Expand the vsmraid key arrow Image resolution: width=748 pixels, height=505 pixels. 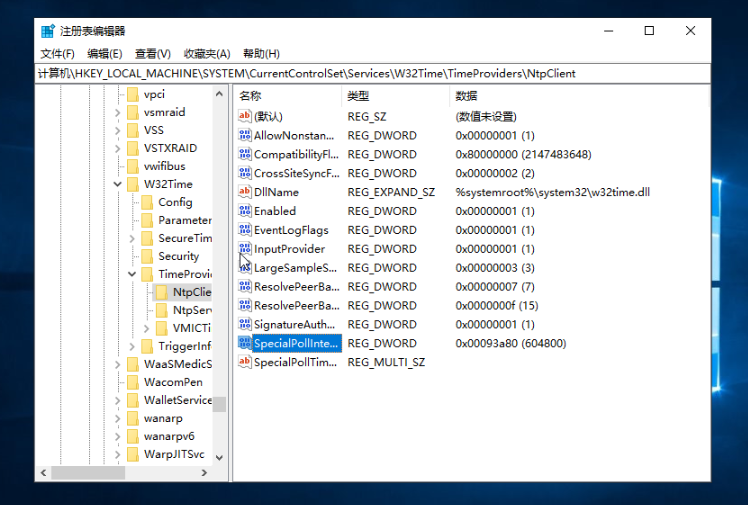pyautogui.click(x=118, y=112)
